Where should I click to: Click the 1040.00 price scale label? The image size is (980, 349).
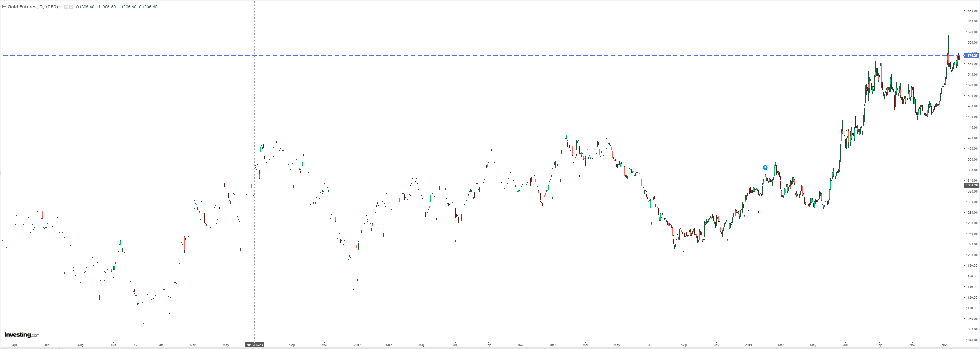(x=972, y=340)
